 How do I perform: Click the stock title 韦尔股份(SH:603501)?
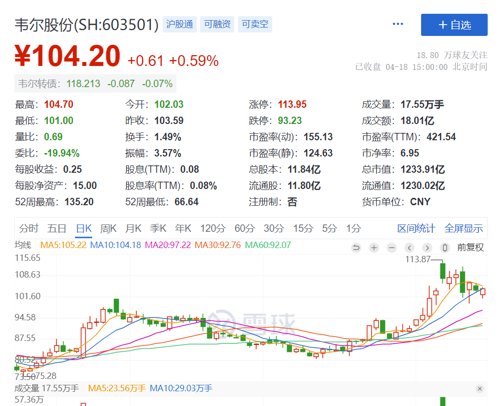87,25
